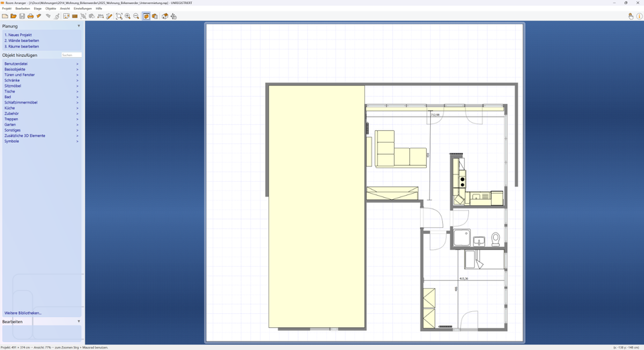Click the zoom in magnifier icon
Viewport: 644px width, 350px height.
click(x=127, y=16)
